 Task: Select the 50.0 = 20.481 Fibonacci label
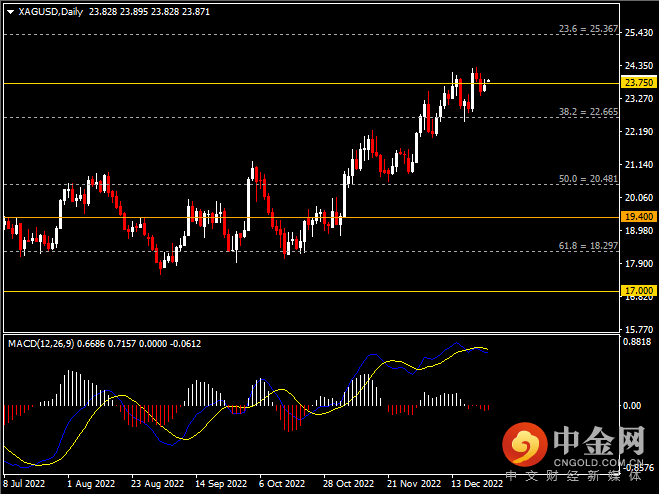pos(588,179)
